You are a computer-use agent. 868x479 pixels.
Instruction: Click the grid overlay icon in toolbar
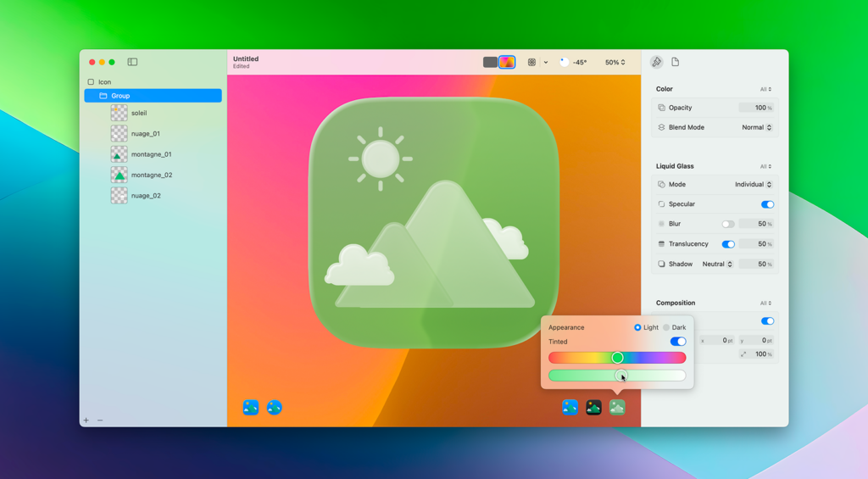[531, 62]
